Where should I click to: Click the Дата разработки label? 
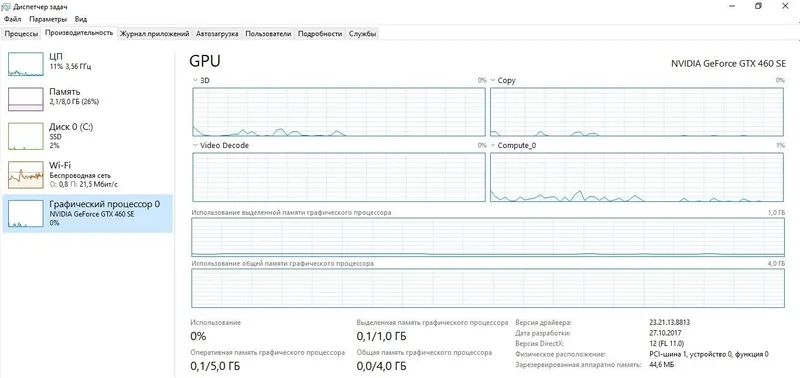tap(543, 333)
